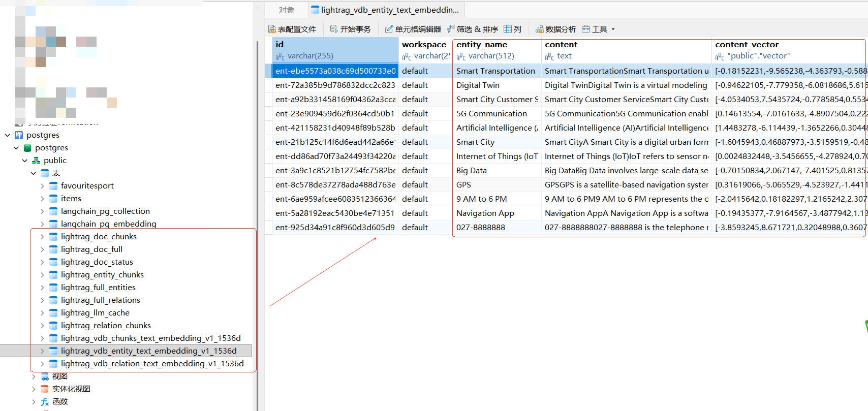
Task: Select the public schema icon
Action: click(36, 161)
